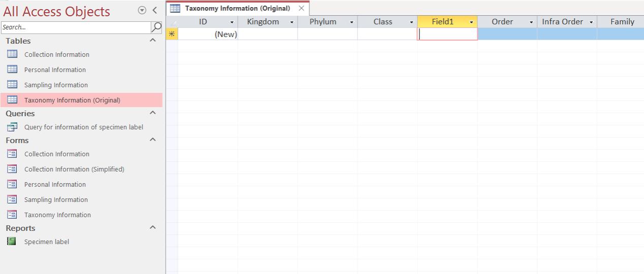
Task: Open the Class column filter dropdown
Action: point(412,22)
